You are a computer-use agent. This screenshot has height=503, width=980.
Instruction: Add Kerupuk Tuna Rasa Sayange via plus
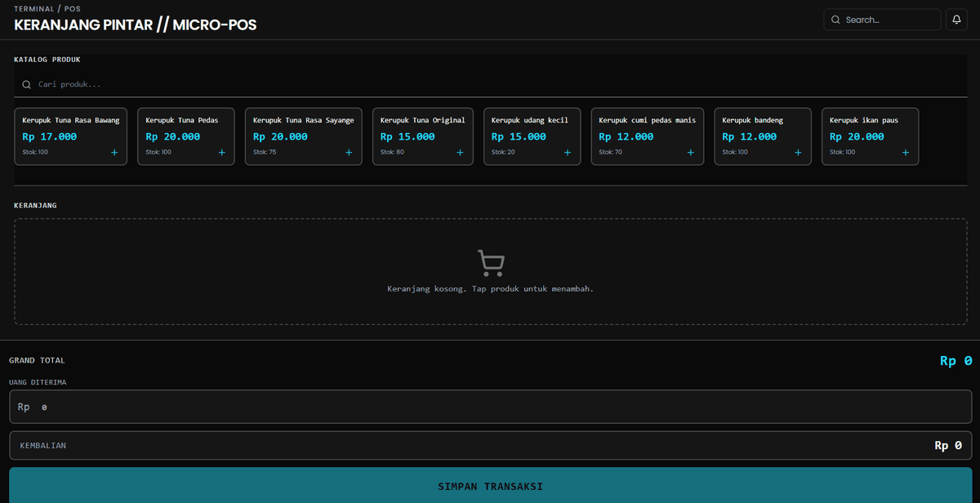click(349, 153)
